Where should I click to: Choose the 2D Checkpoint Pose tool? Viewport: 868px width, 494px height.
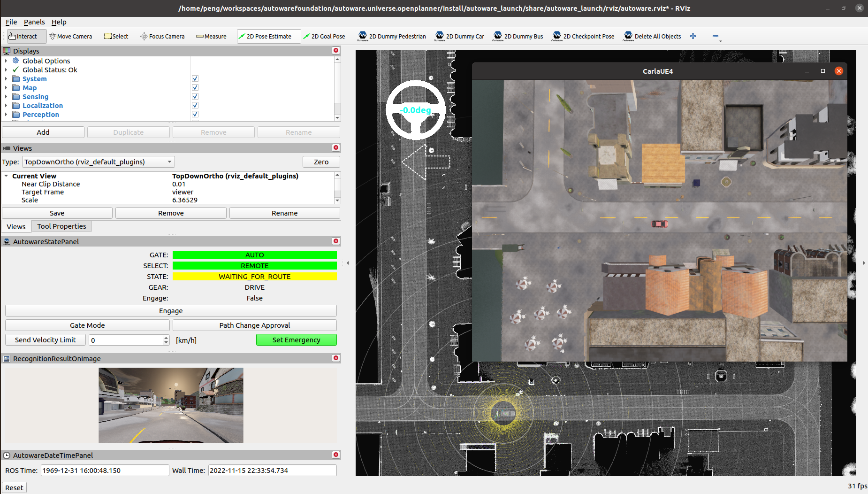(x=583, y=36)
